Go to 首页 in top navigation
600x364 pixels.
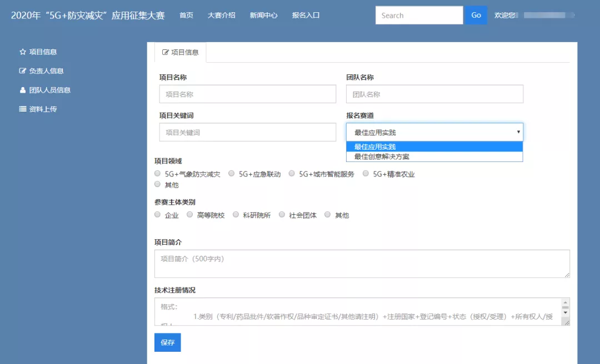coord(186,16)
